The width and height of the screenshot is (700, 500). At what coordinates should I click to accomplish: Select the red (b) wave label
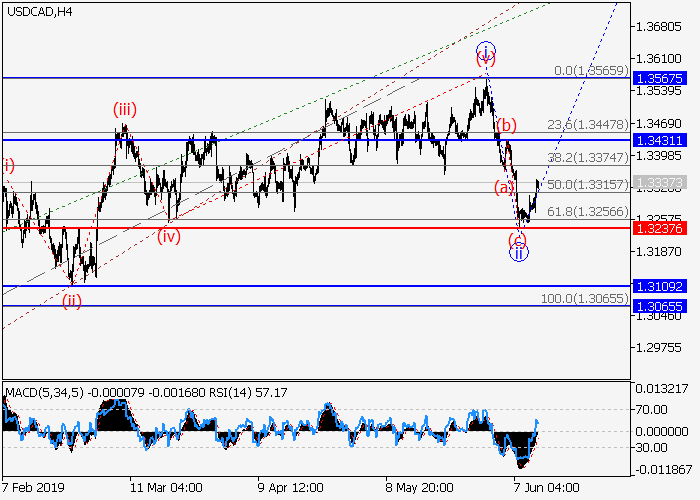click(x=507, y=125)
